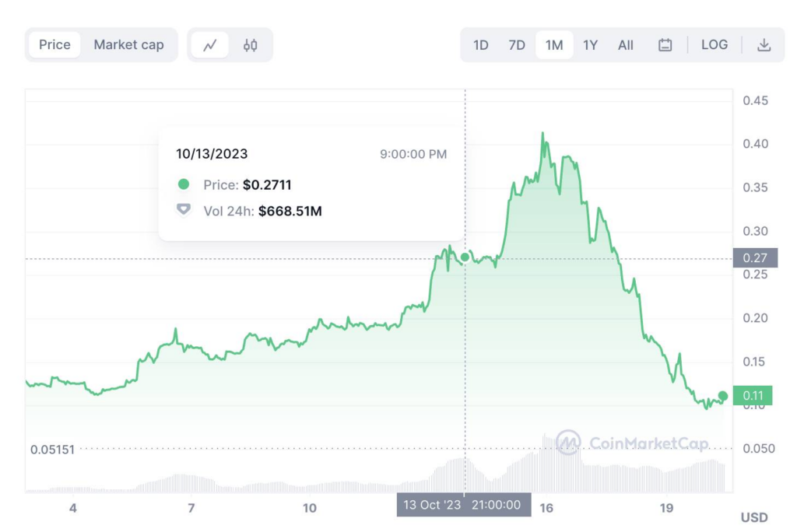Click the green current price dot
The image size is (797, 532).
723,396
